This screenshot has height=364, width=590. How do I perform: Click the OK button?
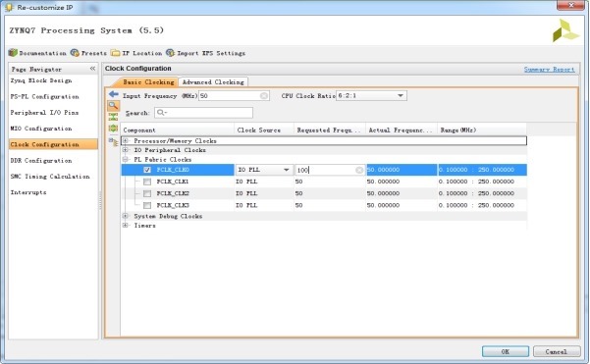[506, 351]
